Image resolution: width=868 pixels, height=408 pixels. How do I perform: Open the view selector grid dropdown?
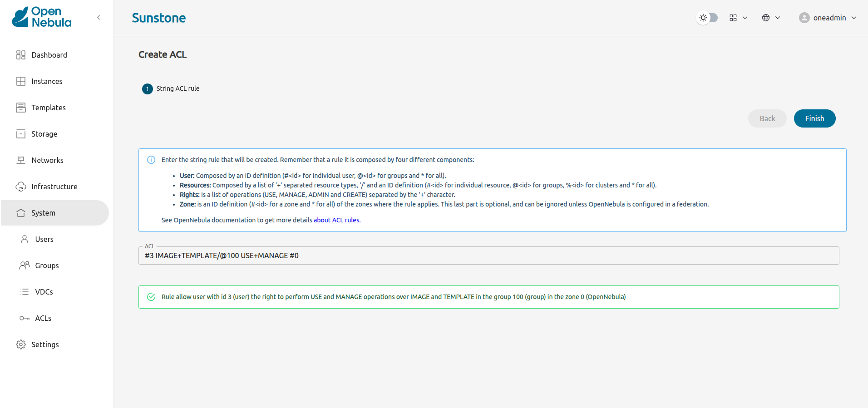click(739, 18)
